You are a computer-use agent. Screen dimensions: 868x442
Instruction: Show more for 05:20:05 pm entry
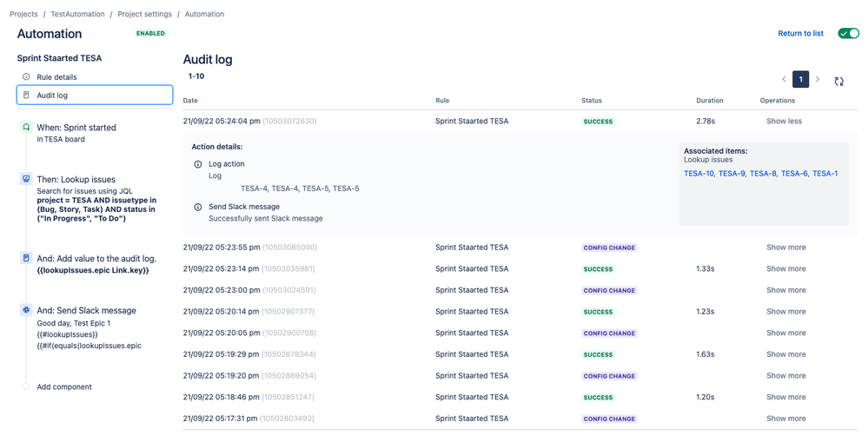click(x=786, y=333)
